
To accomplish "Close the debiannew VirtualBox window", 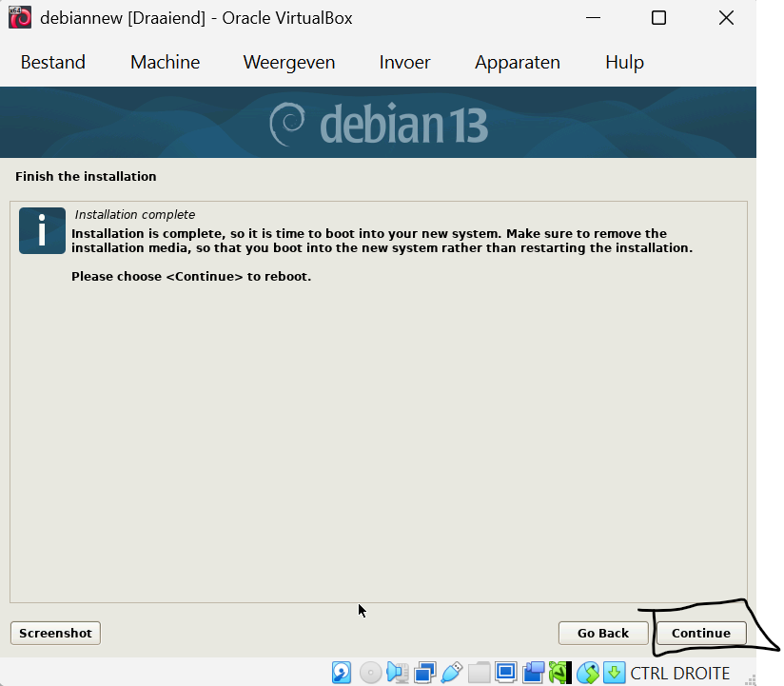I will coord(726,18).
